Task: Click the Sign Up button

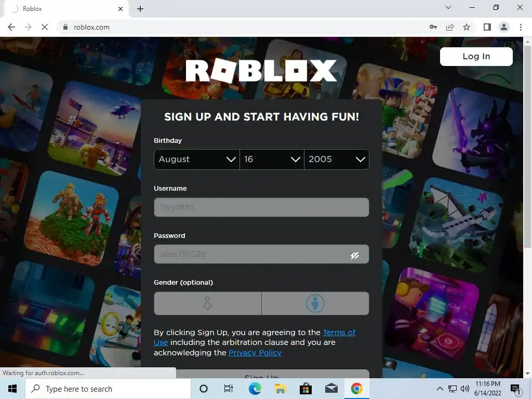Action: [x=261, y=374]
